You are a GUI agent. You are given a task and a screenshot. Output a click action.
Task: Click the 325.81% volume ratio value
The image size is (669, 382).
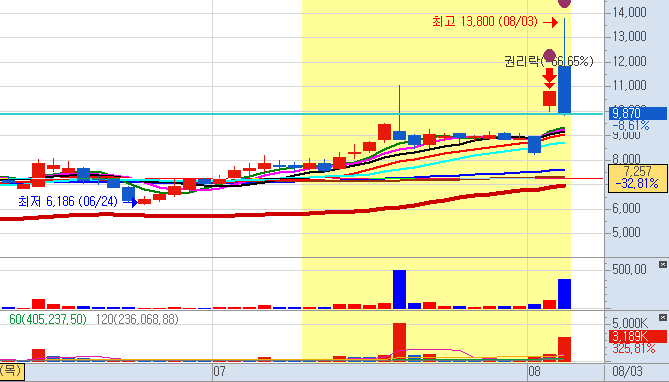(634, 348)
